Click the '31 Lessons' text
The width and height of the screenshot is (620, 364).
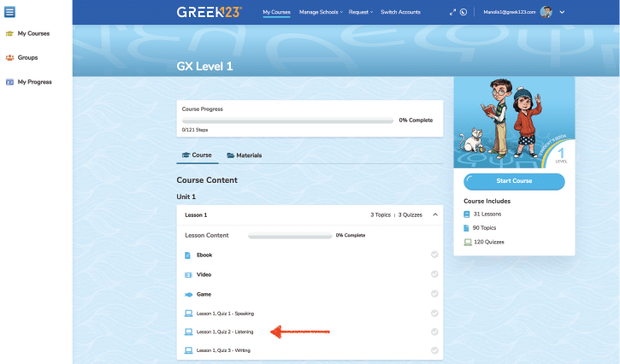487,214
